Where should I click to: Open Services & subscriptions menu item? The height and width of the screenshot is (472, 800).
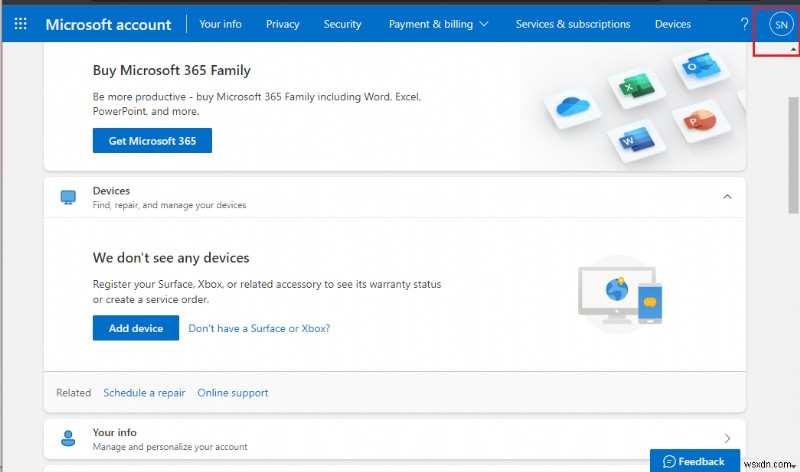point(572,24)
